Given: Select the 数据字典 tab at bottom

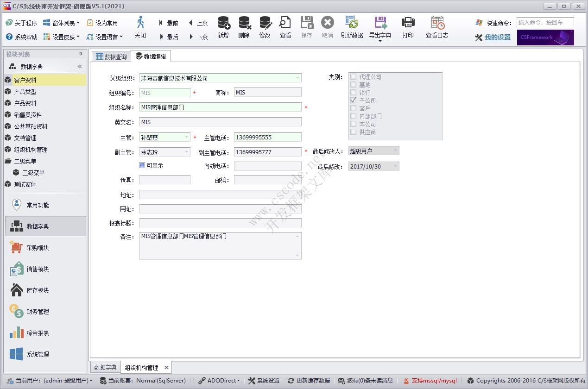Looking at the screenshot, I should click(105, 367).
